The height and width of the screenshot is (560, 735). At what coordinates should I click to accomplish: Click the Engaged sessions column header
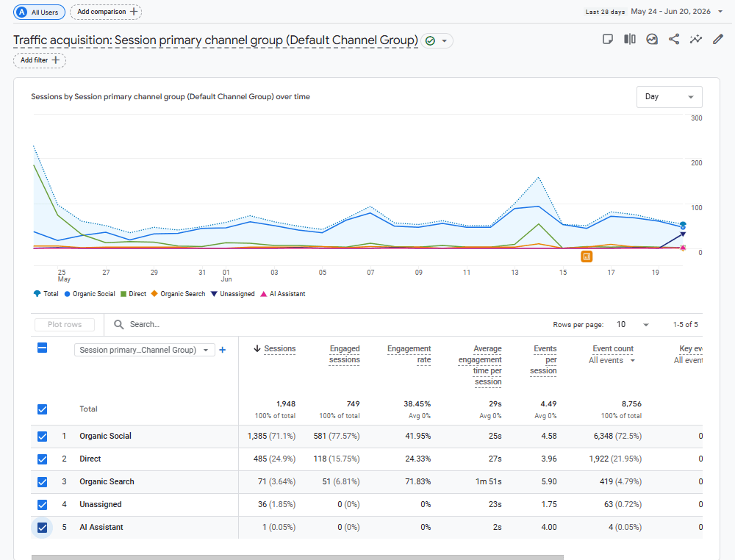pyautogui.click(x=344, y=354)
